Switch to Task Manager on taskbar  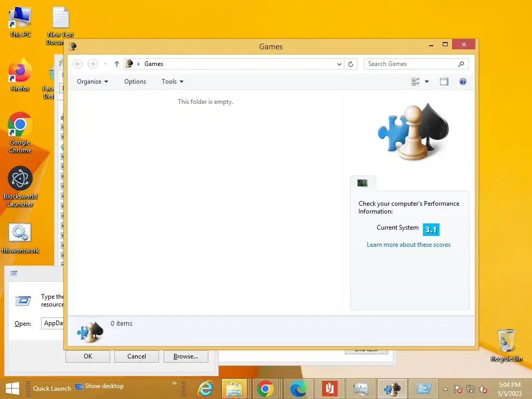coord(361,389)
